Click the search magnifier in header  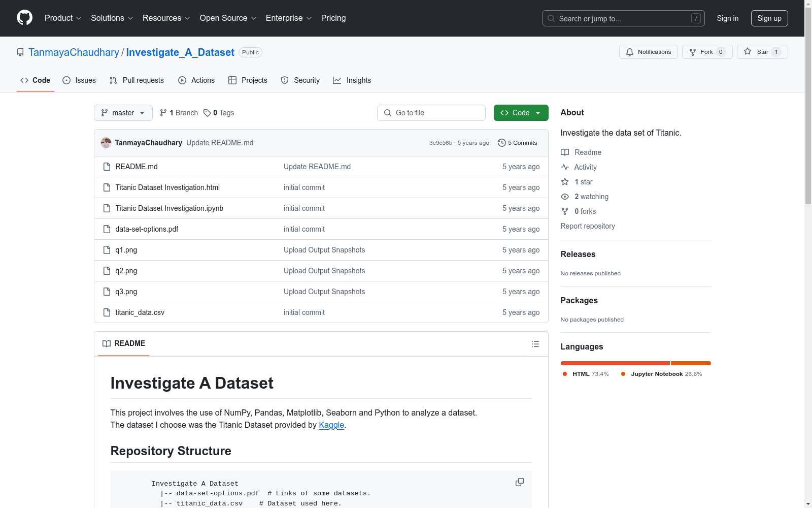pos(551,18)
